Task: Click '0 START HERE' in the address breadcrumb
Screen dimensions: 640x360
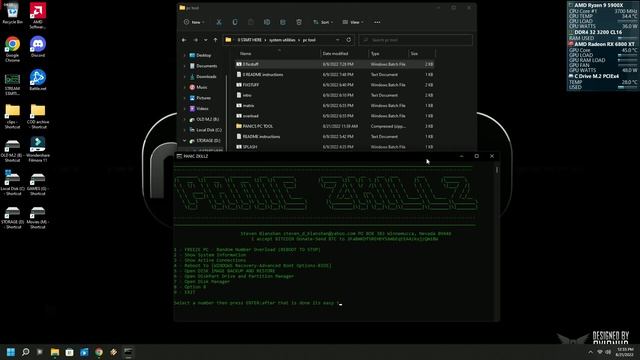Action: 249,40
